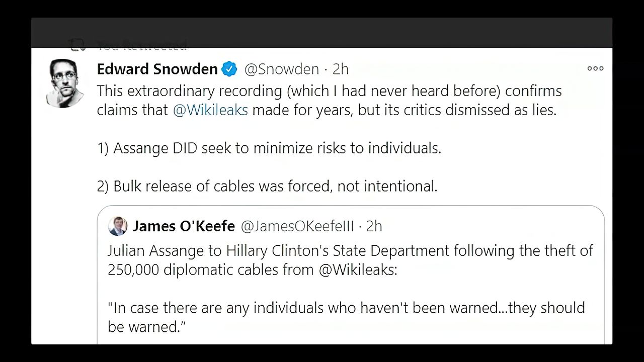The width and height of the screenshot is (644, 362).
Task: Click Edward Snowden's profile picture
Action: tap(65, 82)
